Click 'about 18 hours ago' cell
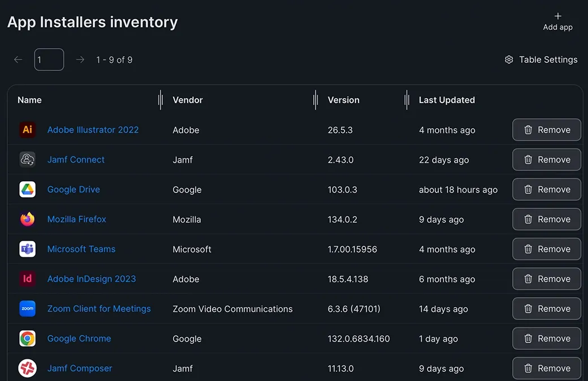Screen dimensions: 588x381 [x=458, y=190]
